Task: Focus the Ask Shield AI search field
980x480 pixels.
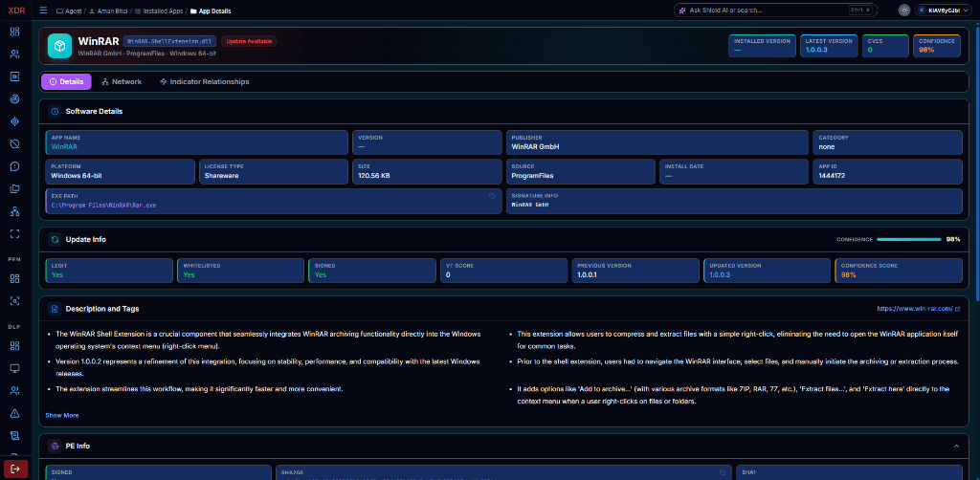Action: point(775,10)
